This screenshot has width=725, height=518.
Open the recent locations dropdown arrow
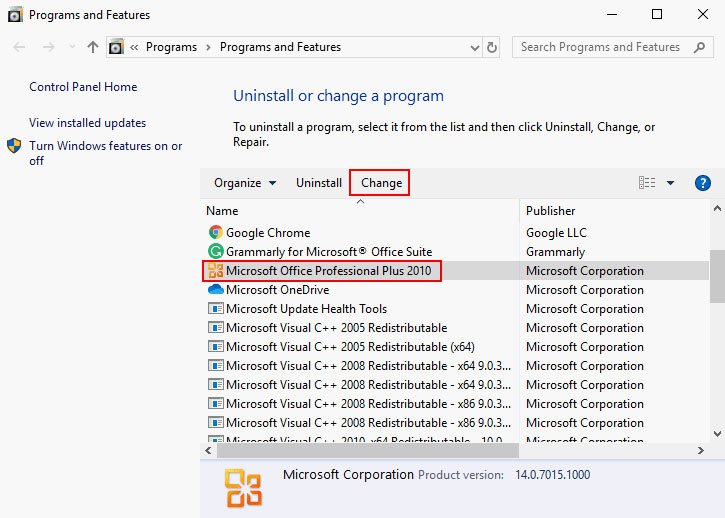click(72, 47)
